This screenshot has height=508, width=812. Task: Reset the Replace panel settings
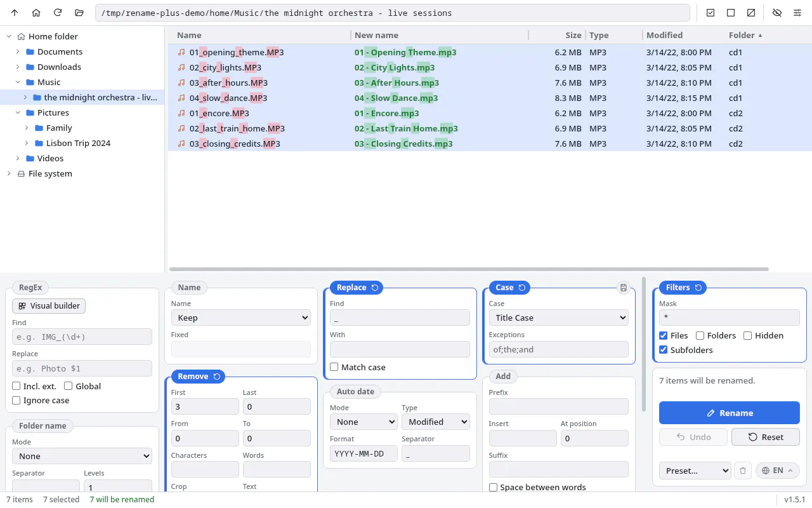click(x=375, y=288)
